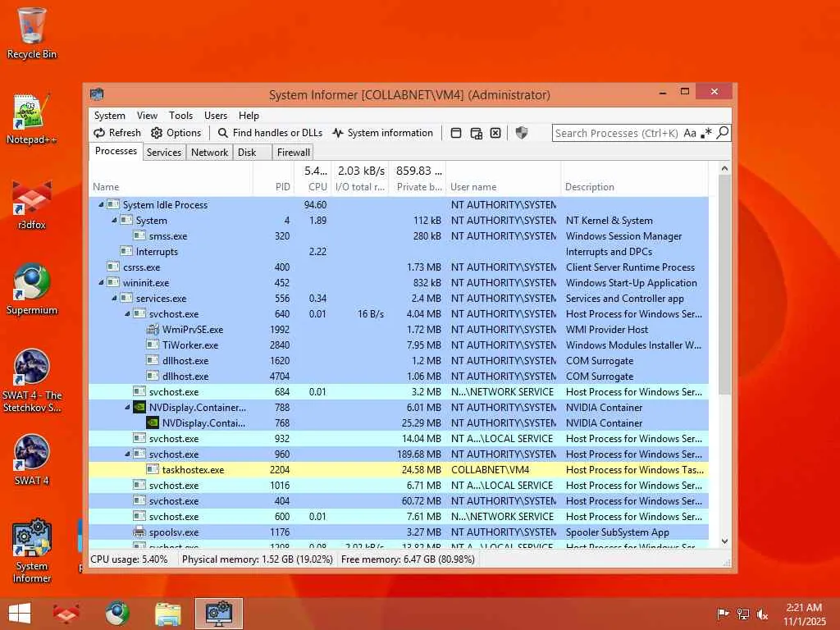Image resolution: width=840 pixels, height=630 pixels.
Task: Click the CPU usage status text
Action: click(x=129, y=559)
